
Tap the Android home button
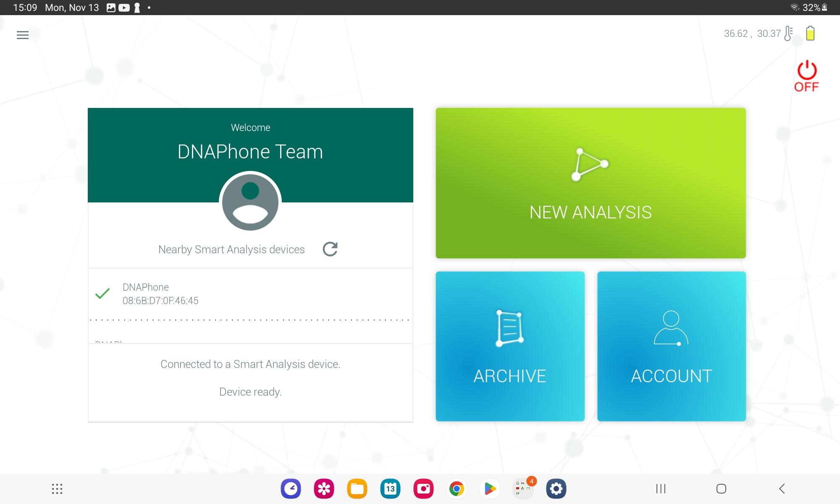[721, 489]
